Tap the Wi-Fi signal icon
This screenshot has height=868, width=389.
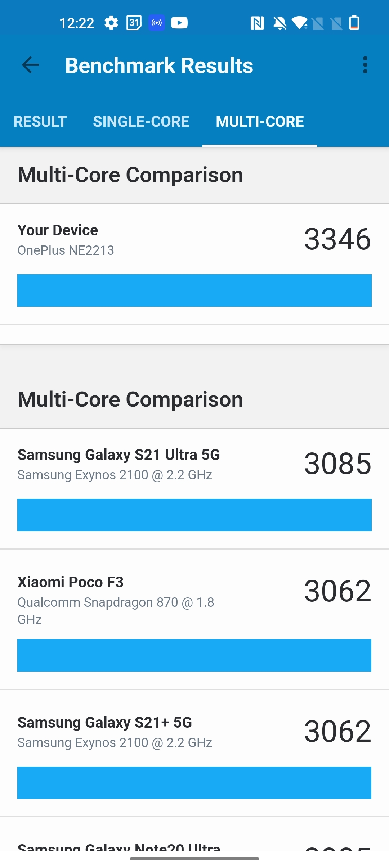[300, 23]
